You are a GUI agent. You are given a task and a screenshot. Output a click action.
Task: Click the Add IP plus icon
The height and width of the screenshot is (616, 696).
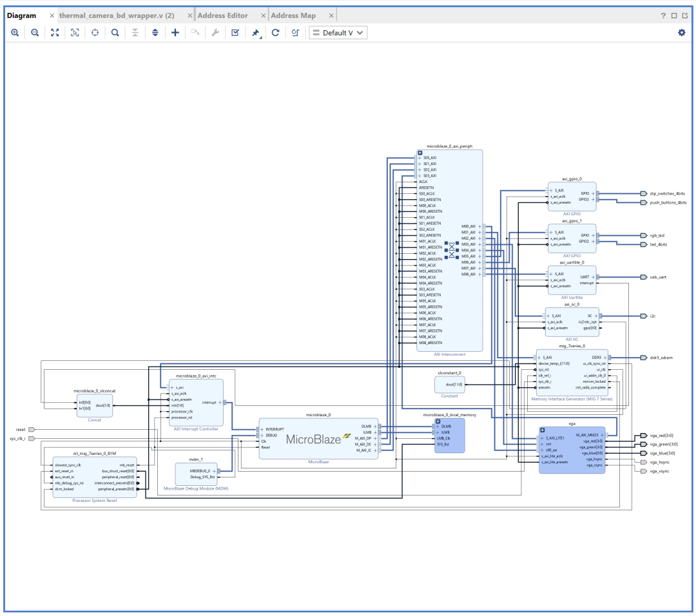175,32
